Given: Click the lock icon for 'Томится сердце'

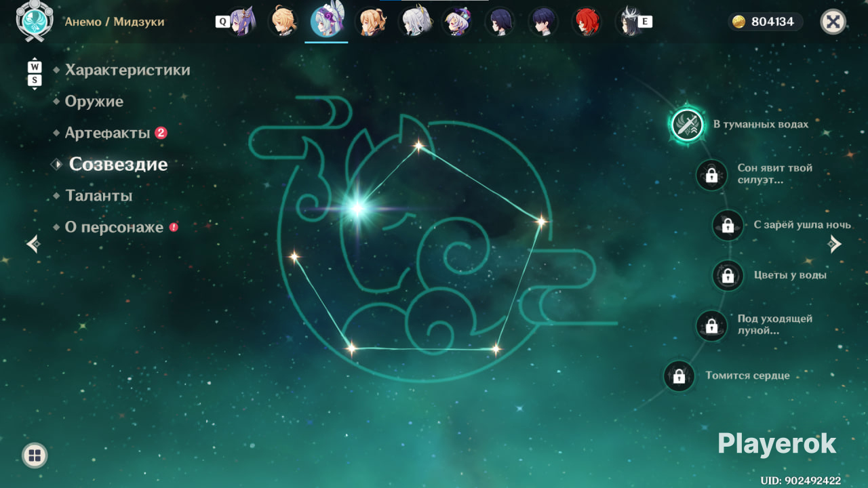Looking at the screenshot, I should pyautogui.click(x=679, y=375).
